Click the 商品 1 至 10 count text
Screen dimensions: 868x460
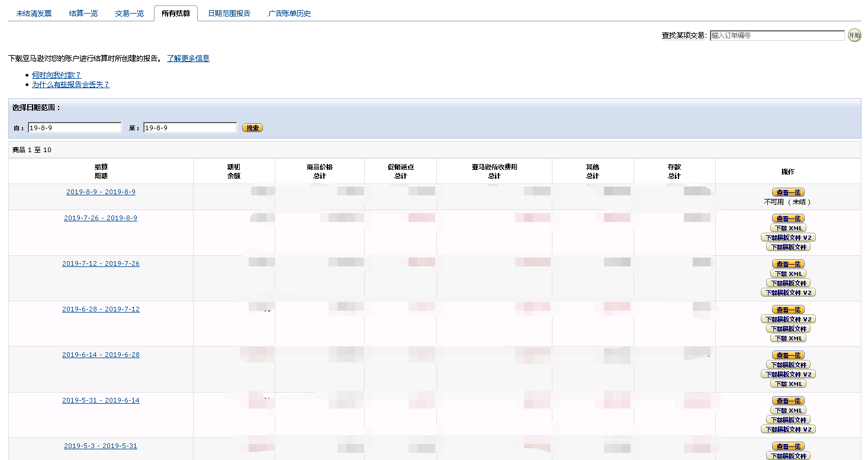32,150
